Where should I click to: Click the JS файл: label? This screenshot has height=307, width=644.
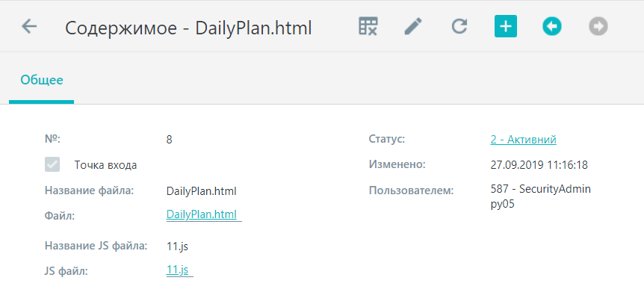coord(66,271)
